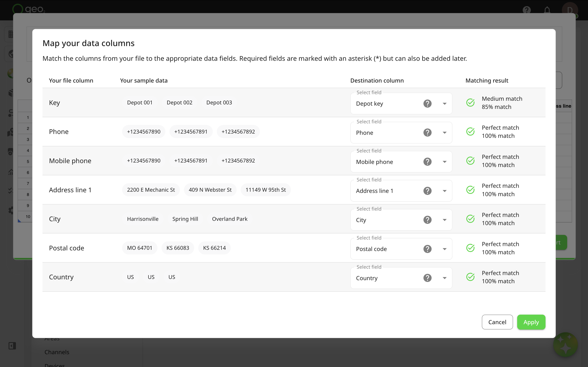Expand the Country destination column dropdown

pyautogui.click(x=445, y=278)
